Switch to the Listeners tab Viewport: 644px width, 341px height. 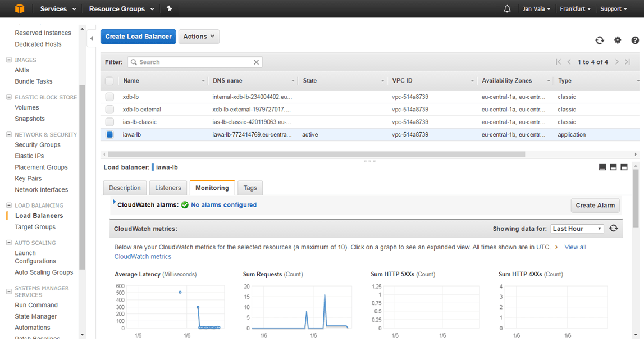[x=168, y=188]
